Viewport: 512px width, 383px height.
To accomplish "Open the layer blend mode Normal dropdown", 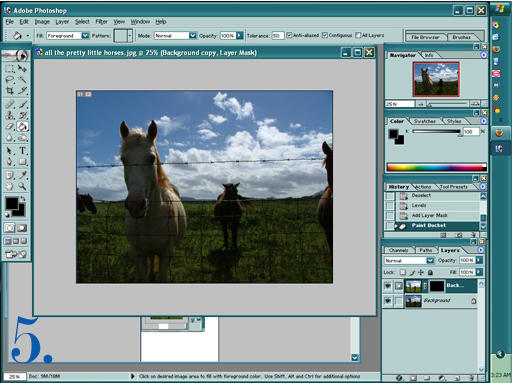I will pyautogui.click(x=430, y=260).
